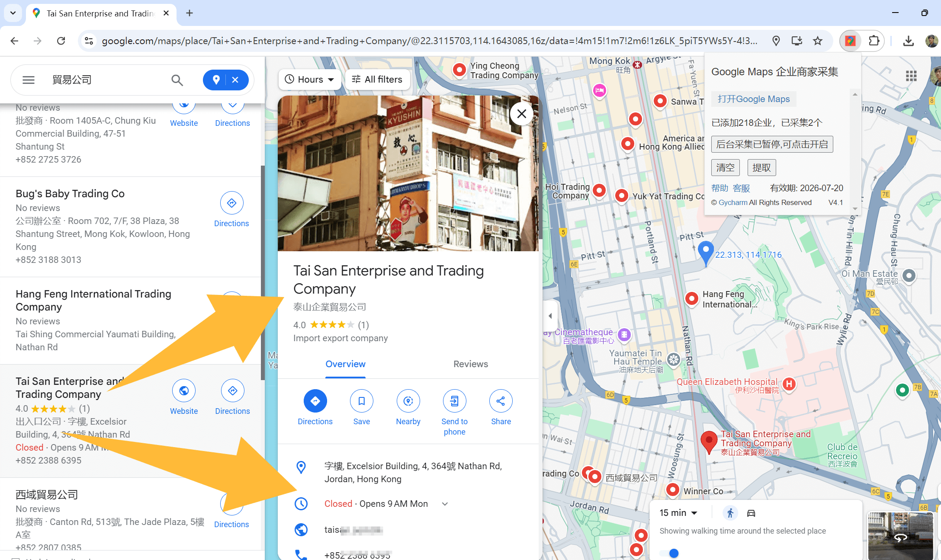Click the 打开Google Maps link
This screenshot has height=560, width=941.
(x=754, y=99)
